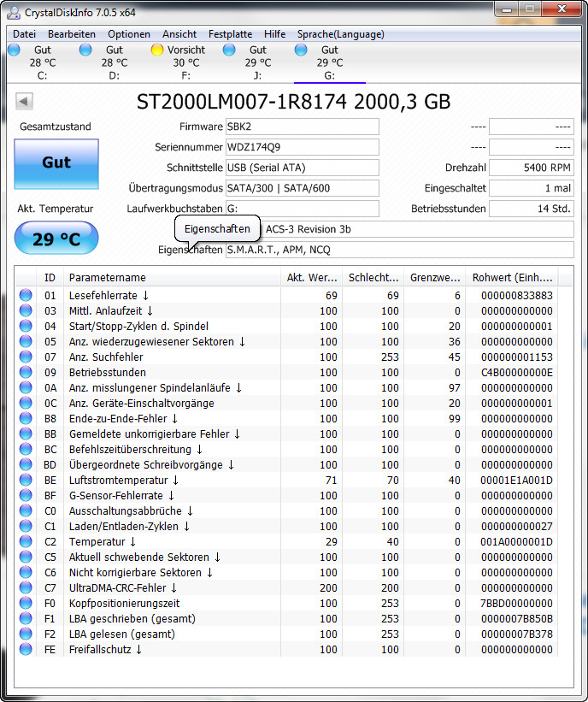Viewport: 588px width, 702px height.
Task: Select the J: drive status icon
Action: 229,50
